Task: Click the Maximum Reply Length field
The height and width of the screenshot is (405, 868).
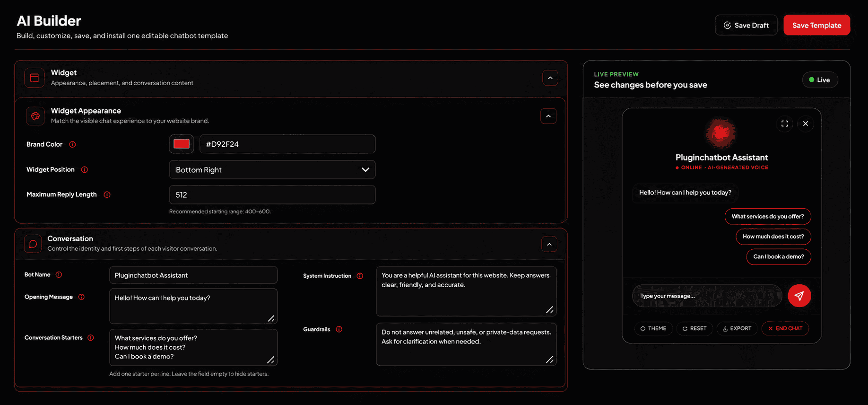Action: click(272, 194)
